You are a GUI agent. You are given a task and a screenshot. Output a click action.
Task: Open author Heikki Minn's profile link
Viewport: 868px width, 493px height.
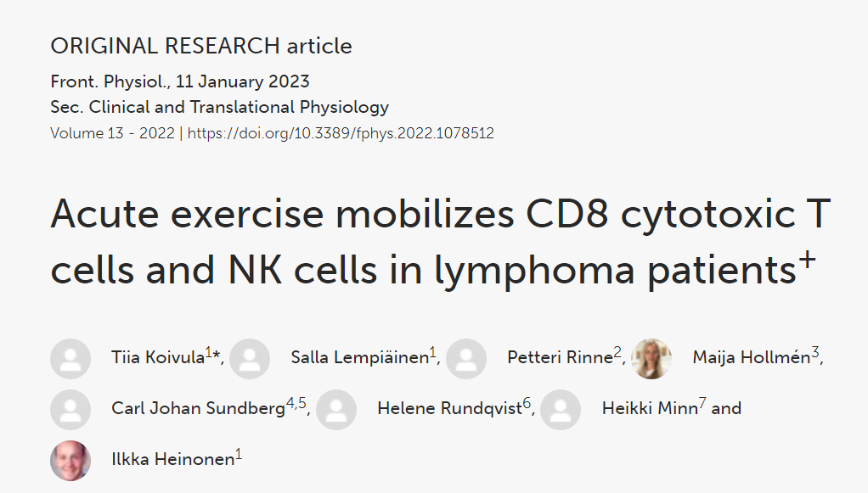[649, 409]
